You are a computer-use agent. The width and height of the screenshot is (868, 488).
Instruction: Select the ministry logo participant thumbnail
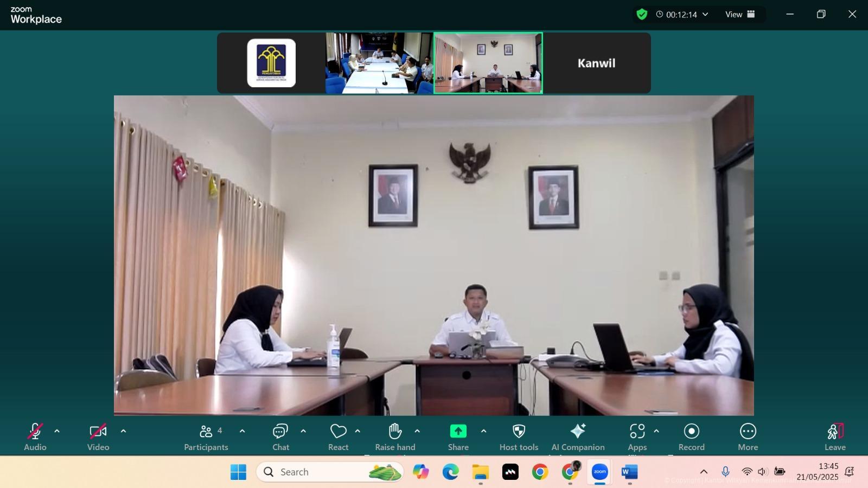(271, 63)
